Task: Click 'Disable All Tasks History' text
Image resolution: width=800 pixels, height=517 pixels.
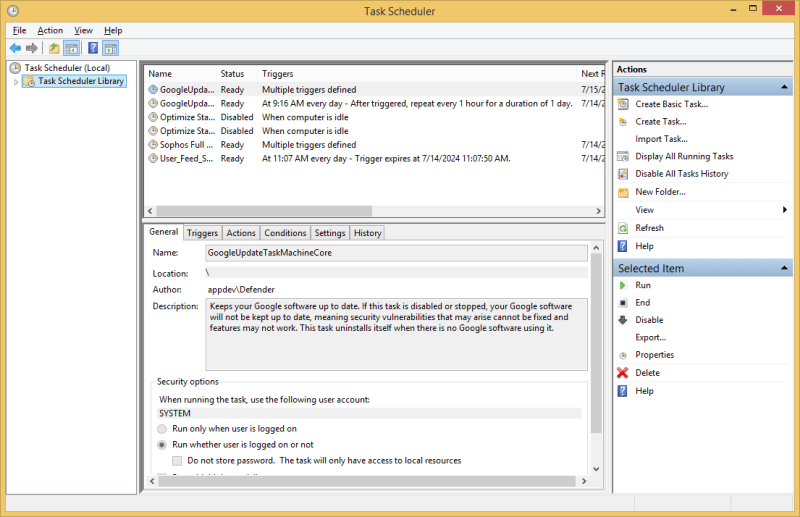Action: tap(682, 174)
